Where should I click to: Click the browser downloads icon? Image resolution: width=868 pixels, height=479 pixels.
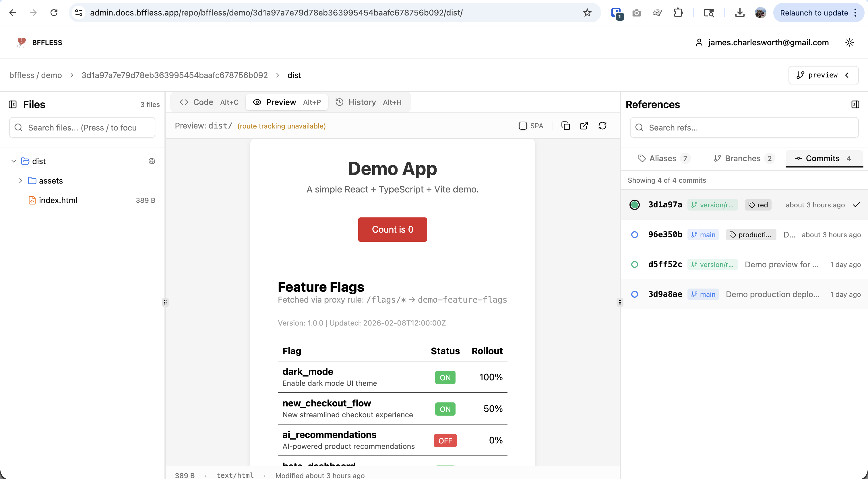coord(740,13)
